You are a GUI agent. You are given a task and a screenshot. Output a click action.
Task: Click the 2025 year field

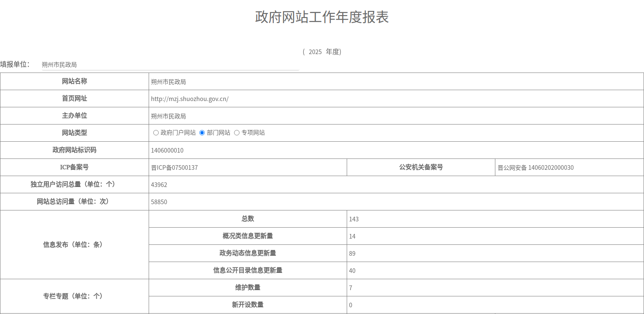tap(315, 52)
